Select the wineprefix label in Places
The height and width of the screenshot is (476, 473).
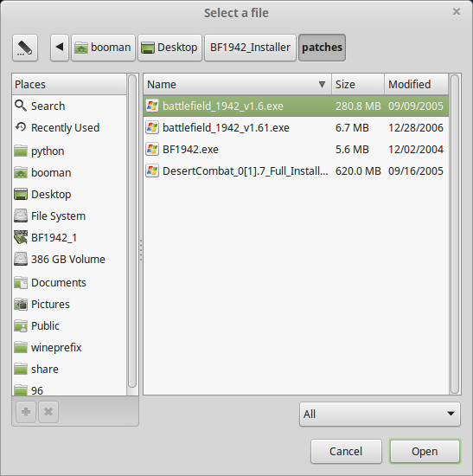(x=56, y=348)
